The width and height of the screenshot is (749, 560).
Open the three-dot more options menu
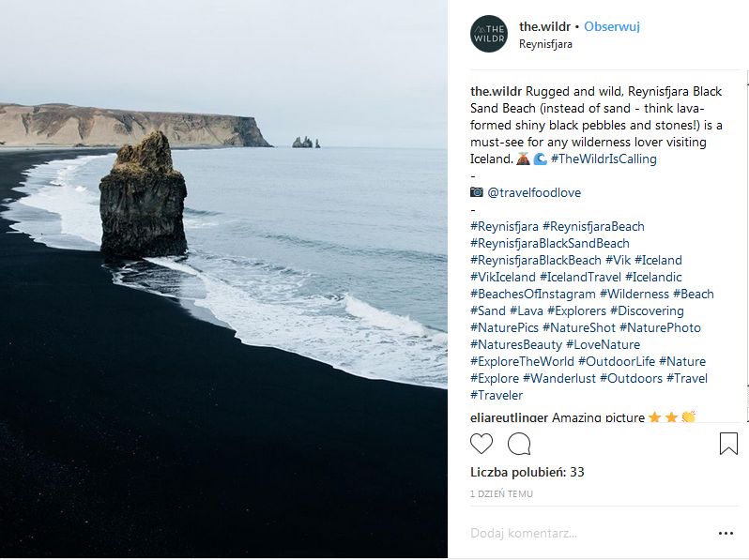(x=726, y=533)
